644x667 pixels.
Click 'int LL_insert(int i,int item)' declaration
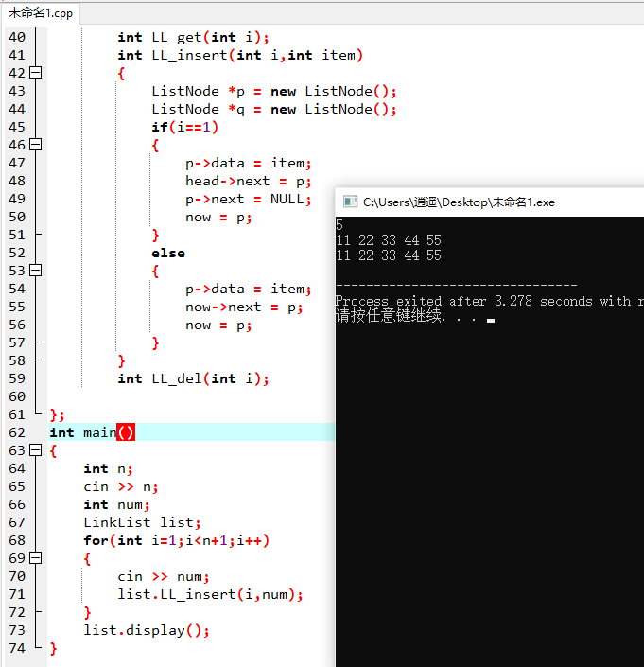[240, 55]
